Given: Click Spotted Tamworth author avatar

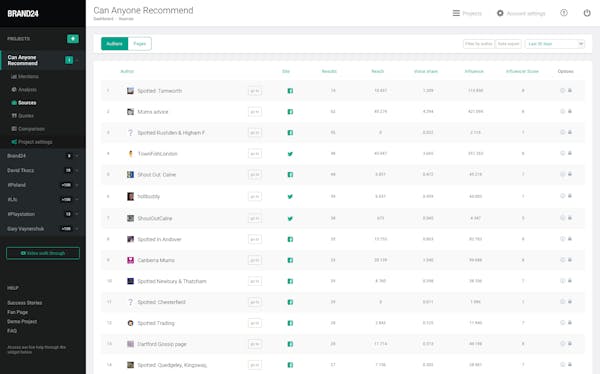Looking at the screenshot, I should point(130,91).
